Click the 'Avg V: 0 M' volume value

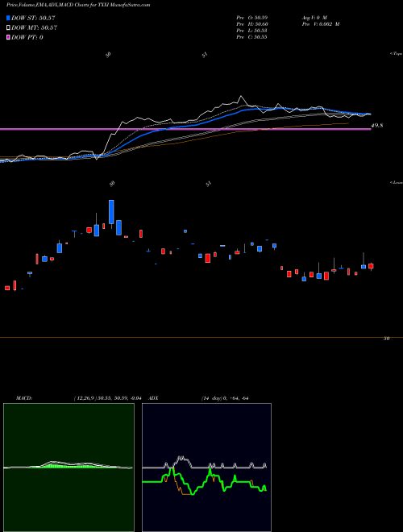(x=314, y=17)
